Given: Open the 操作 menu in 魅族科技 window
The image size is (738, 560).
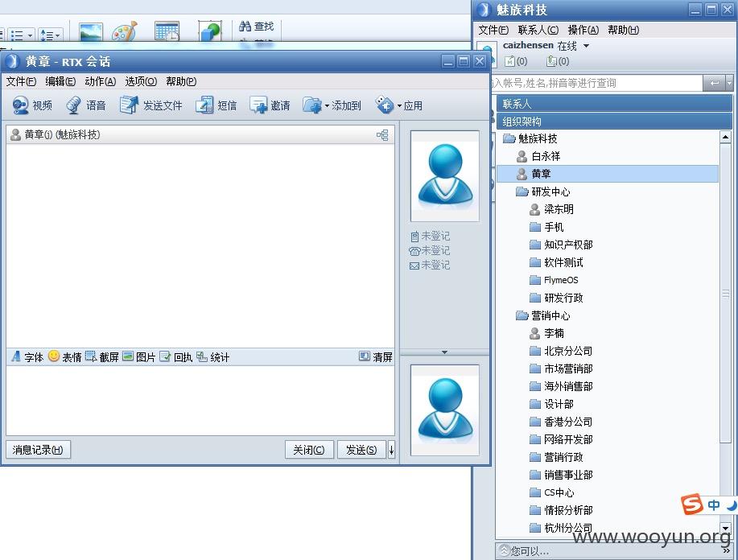Looking at the screenshot, I should [583, 30].
